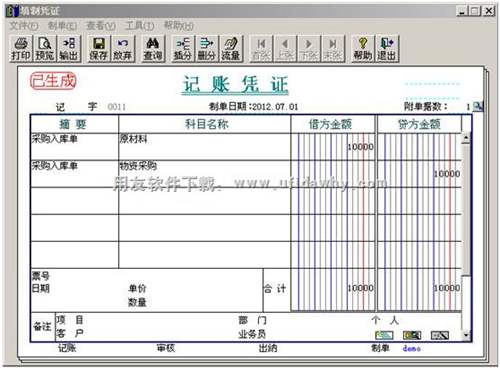This screenshot has width=500, height=370.
Task: Discard changes using 放弃 icon
Action: pos(123,49)
